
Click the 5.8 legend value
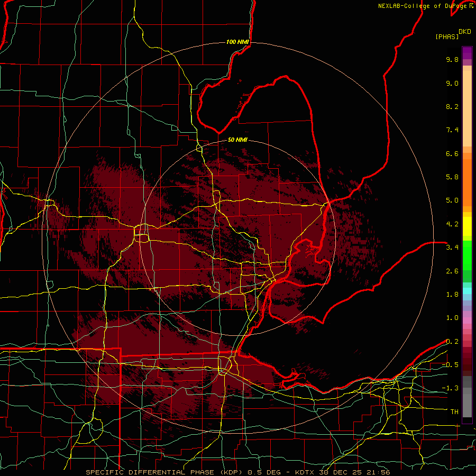click(452, 177)
